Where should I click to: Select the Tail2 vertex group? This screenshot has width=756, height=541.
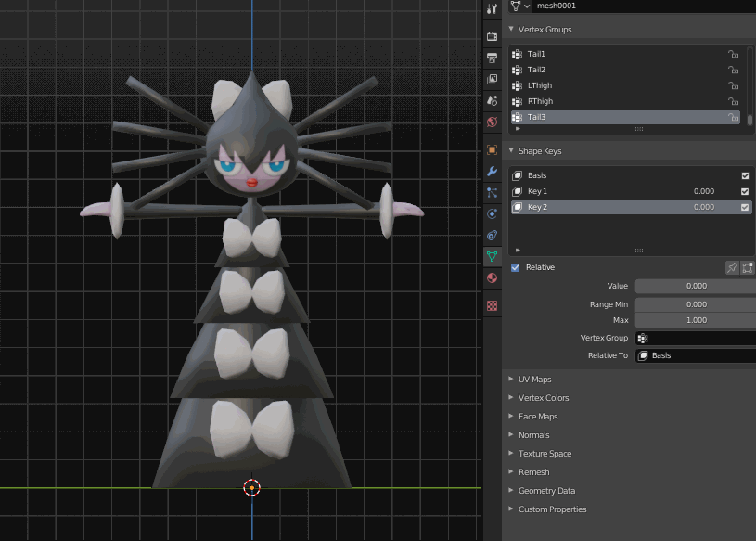pyautogui.click(x=625, y=70)
